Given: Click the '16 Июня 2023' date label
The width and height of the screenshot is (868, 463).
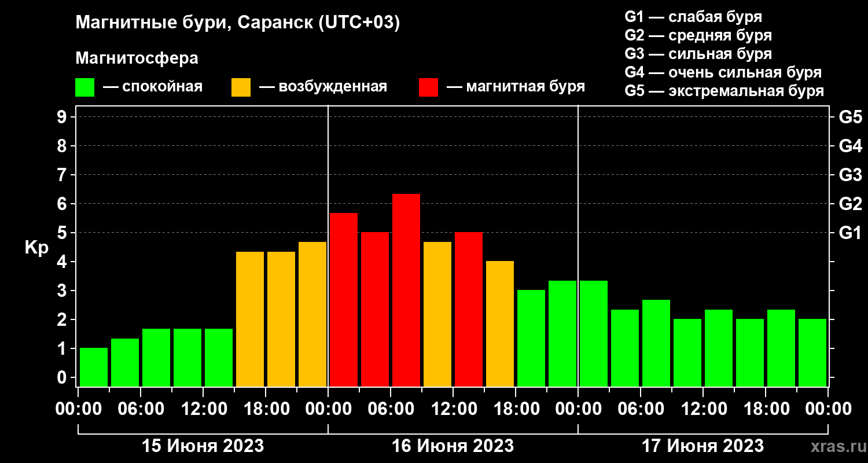Looking at the screenshot, I should [x=453, y=446].
